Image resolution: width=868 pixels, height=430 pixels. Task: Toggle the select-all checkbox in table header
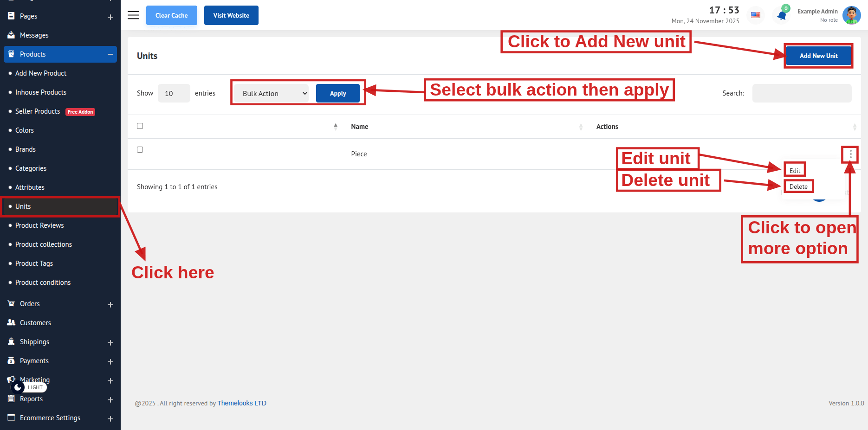point(140,126)
